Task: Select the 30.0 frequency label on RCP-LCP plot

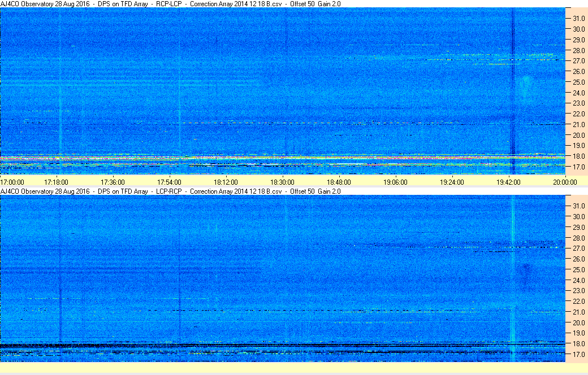Action: pyautogui.click(x=578, y=29)
